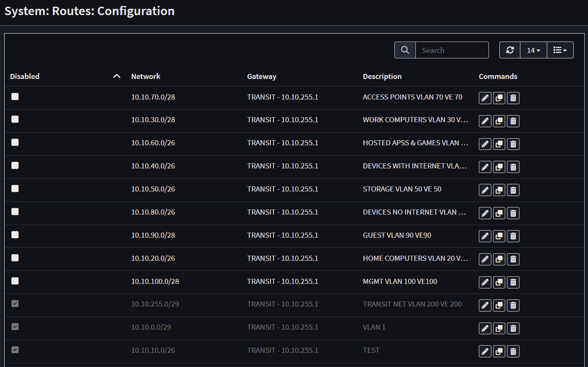Clone the GUEST VLAN 90 route
The height and width of the screenshot is (367, 588).
coord(499,236)
